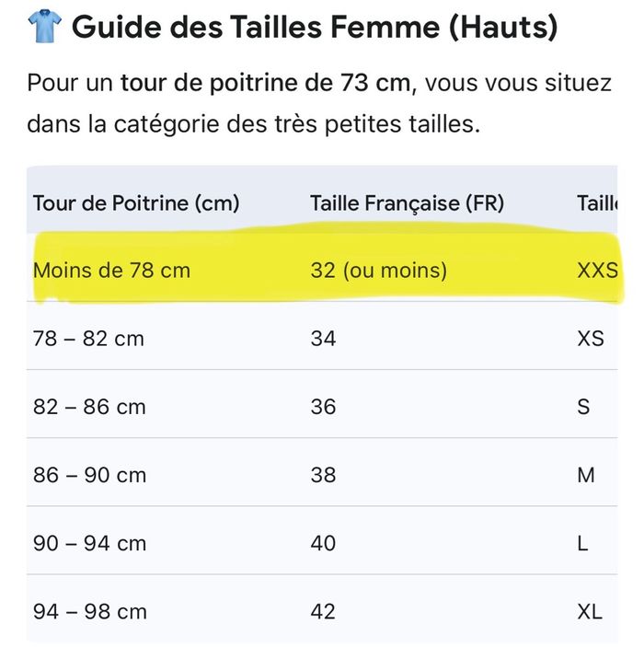Image resolution: width=644 pixels, height=647 pixels.
Task: Click the blue t-shirt icon in the heading
Action: coord(41,28)
